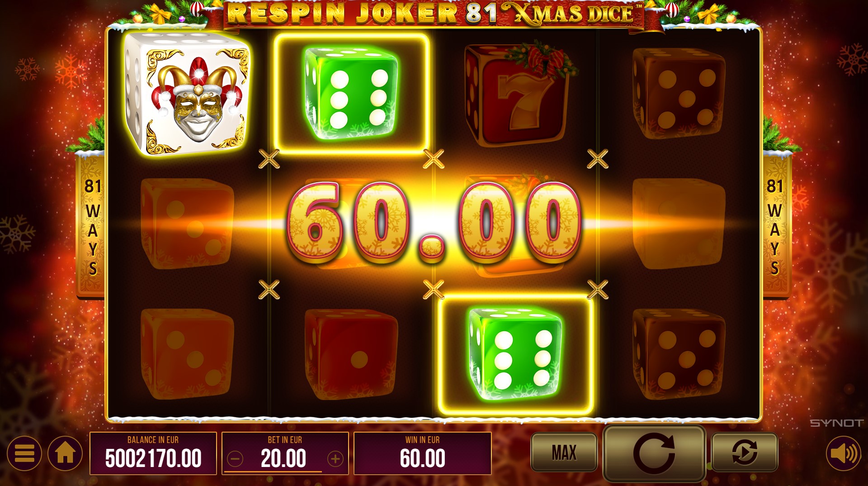This screenshot has width=868, height=486.
Task: Spin the reels
Action: [x=654, y=453]
